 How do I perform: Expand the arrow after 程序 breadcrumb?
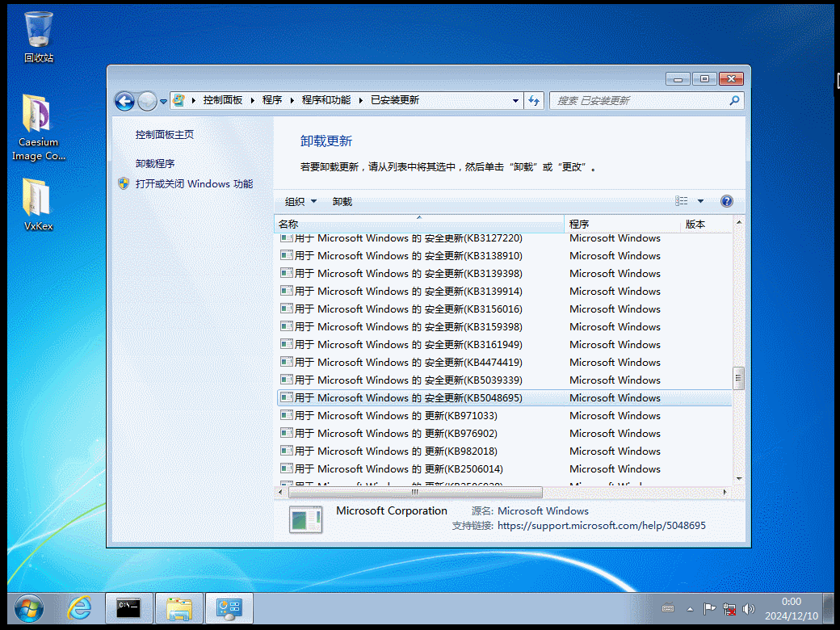point(292,100)
